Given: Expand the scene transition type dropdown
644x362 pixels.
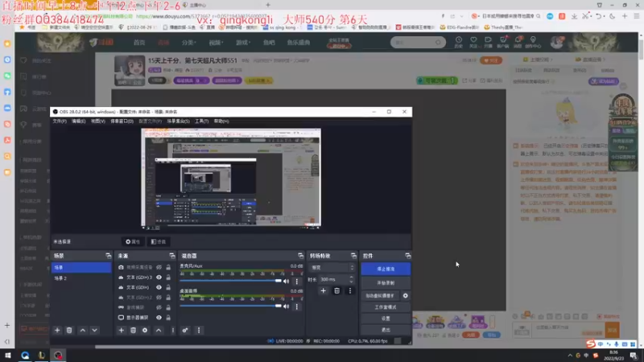Looking at the screenshot, I should tap(332, 268).
